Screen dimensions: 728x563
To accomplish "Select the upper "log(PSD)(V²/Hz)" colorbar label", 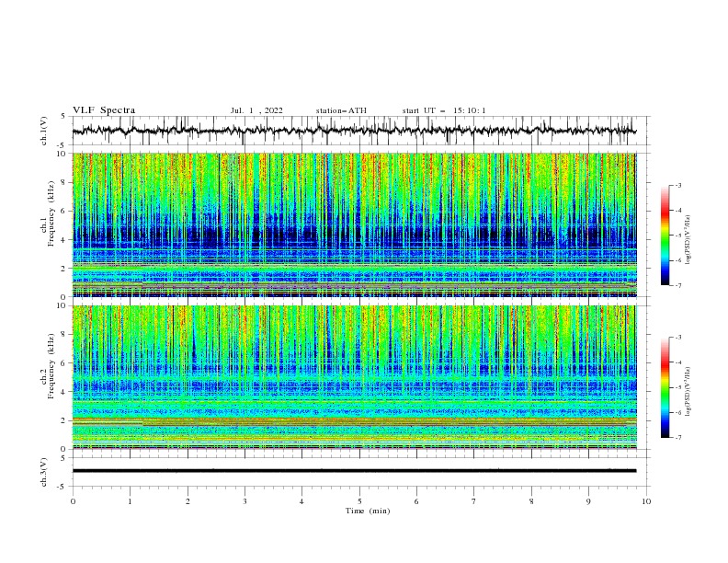I will coord(688,240).
